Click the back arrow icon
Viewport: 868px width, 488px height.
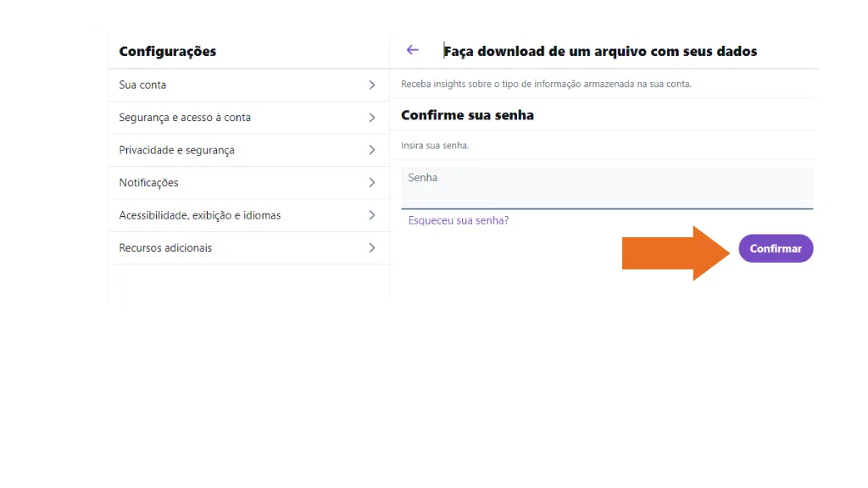click(413, 50)
